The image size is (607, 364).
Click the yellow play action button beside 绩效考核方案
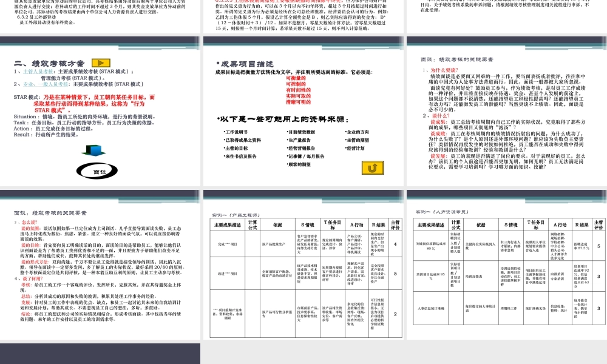pyautogui.click(x=101, y=62)
